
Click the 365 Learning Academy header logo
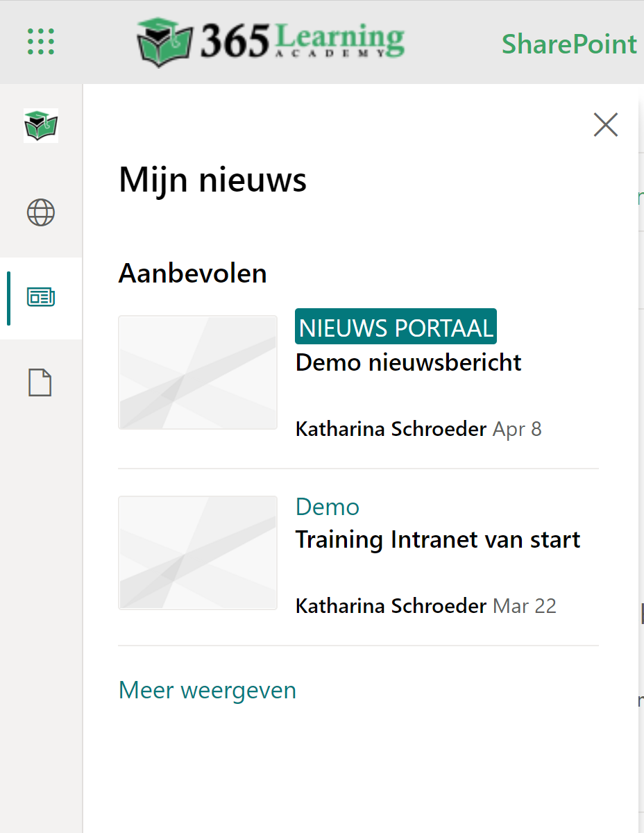(x=271, y=40)
